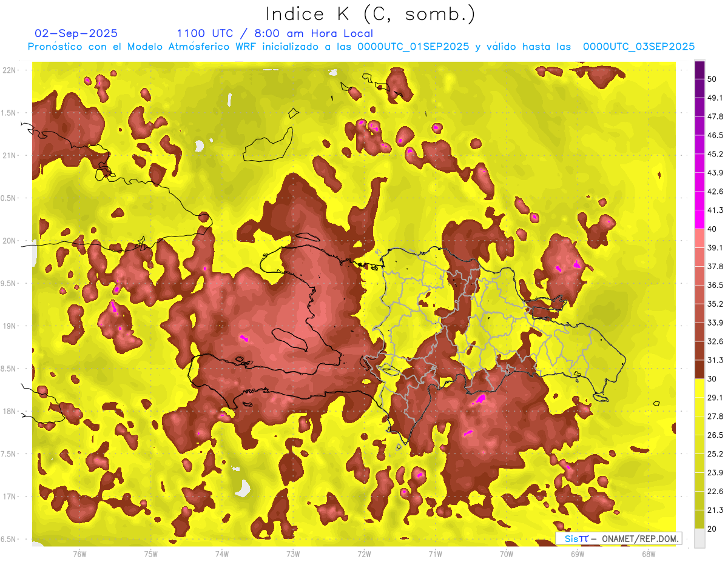Pick the yellow colorbar segment between 29.1 and 30

pos(699,388)
